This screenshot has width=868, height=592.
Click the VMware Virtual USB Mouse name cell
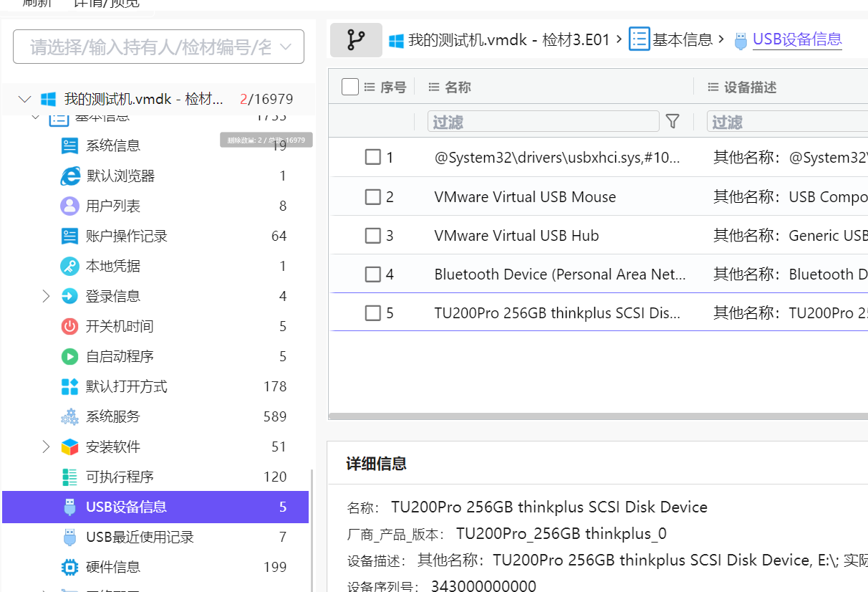point(525,196)
